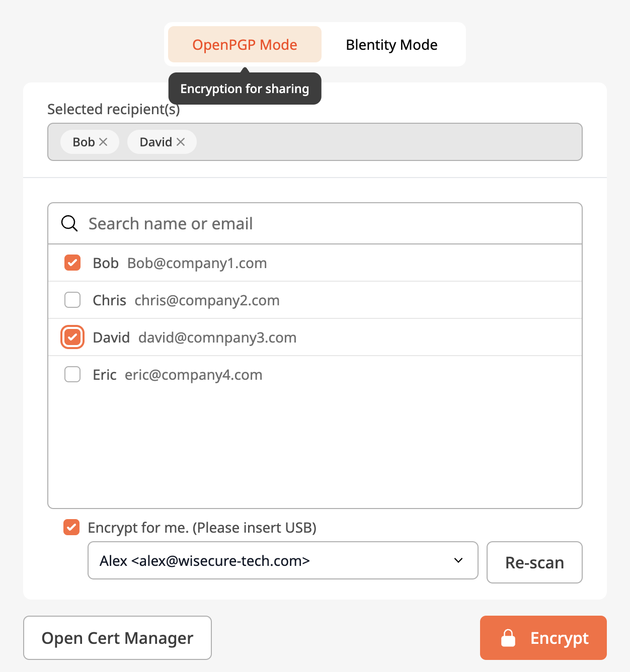Expand the Alex identity dropdown chevron
Viewport: 630px width, 672px height.
pyautogui.click(x=458, y=560)
